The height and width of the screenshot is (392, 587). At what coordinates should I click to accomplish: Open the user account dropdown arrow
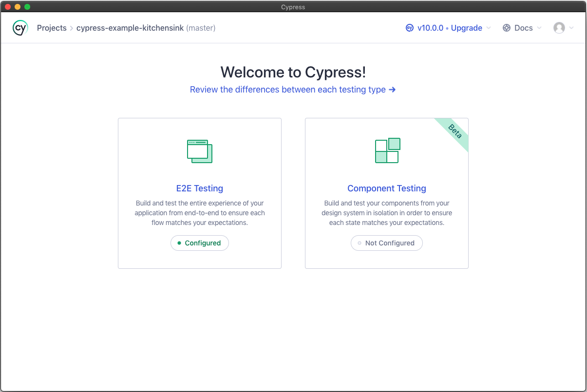click(571, 28)
